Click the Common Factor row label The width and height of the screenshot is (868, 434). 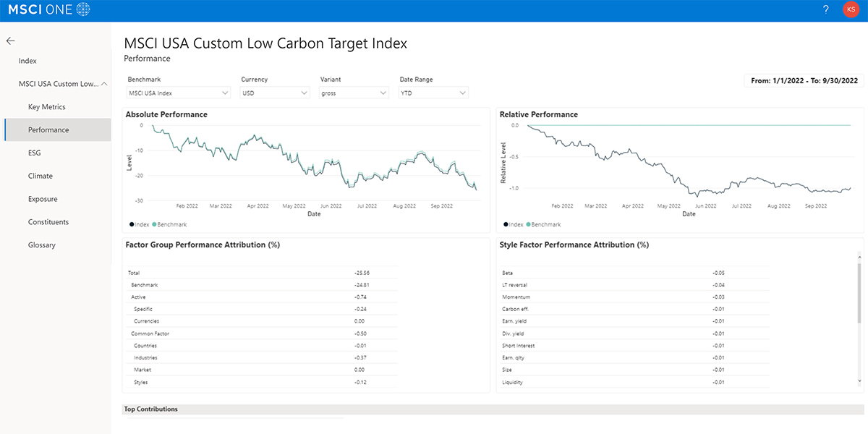click(150, 333)
